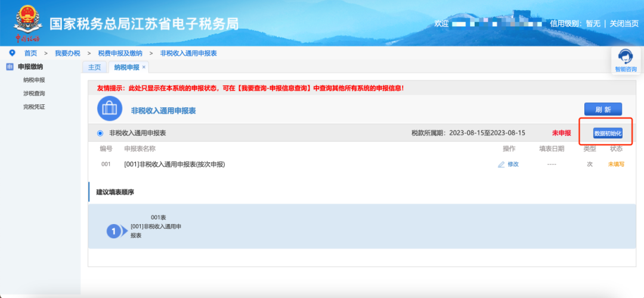
Task: Click the 申报缴纳 sidebar section icon
Action: coord(10,67)
